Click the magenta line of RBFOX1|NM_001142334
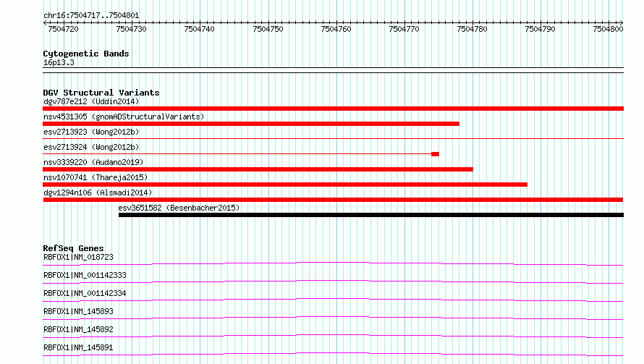Screen dimensions: 644x364 [333, 300]
